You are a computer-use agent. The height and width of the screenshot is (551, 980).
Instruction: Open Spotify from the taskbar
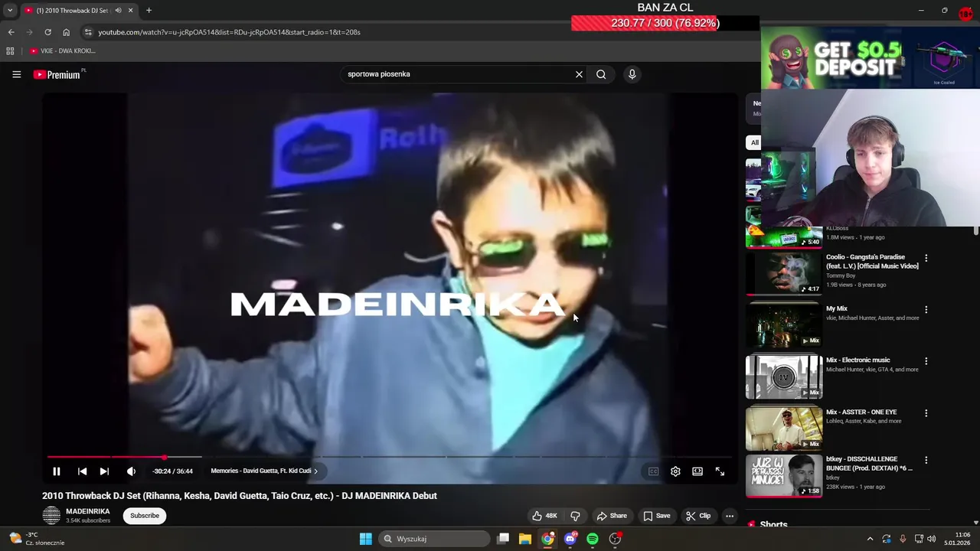click(x=593, y=539)
